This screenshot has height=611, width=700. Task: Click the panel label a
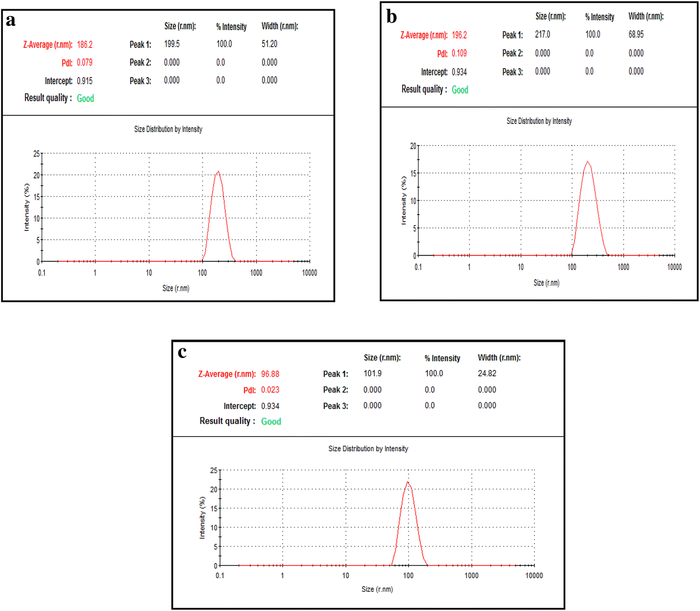11,21
